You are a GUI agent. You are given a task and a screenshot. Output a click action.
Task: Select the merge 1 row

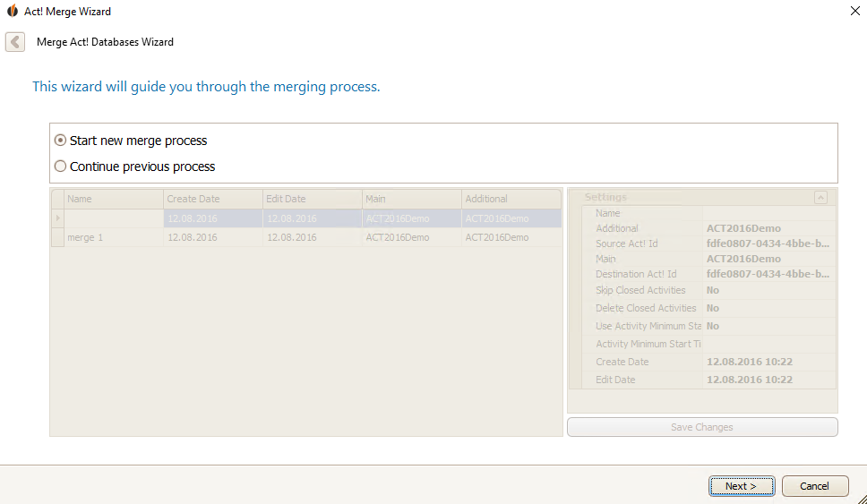307,237
